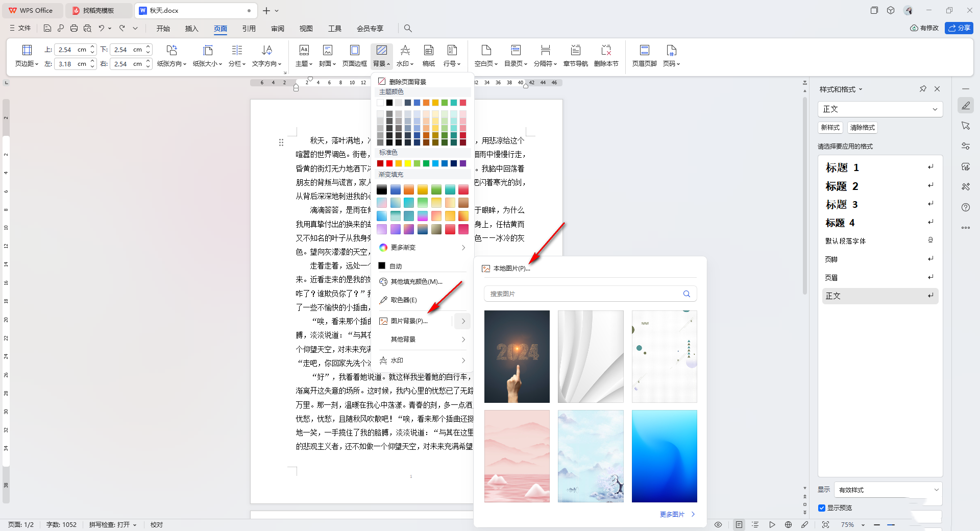This screenshot has width=980, height=531.
Task: Open the 封面 cover page tool
Action: (x=327, y=56)
